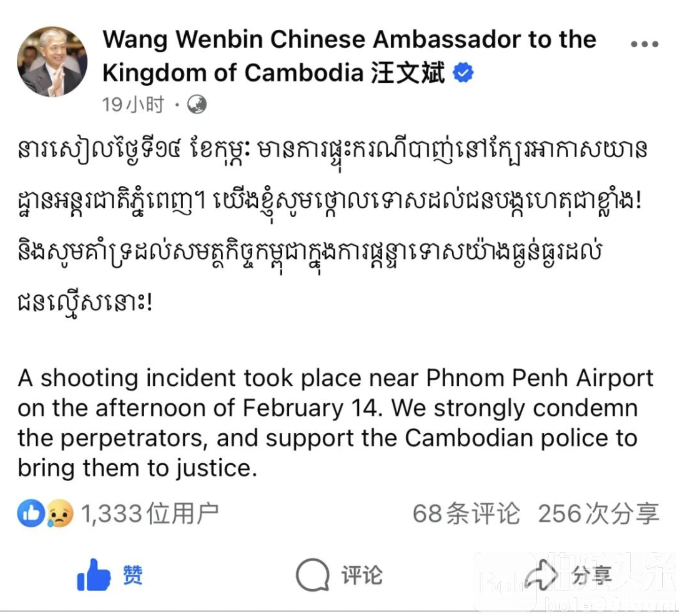
Task: Click the 评论 comment button label
Action: [362, 575]
